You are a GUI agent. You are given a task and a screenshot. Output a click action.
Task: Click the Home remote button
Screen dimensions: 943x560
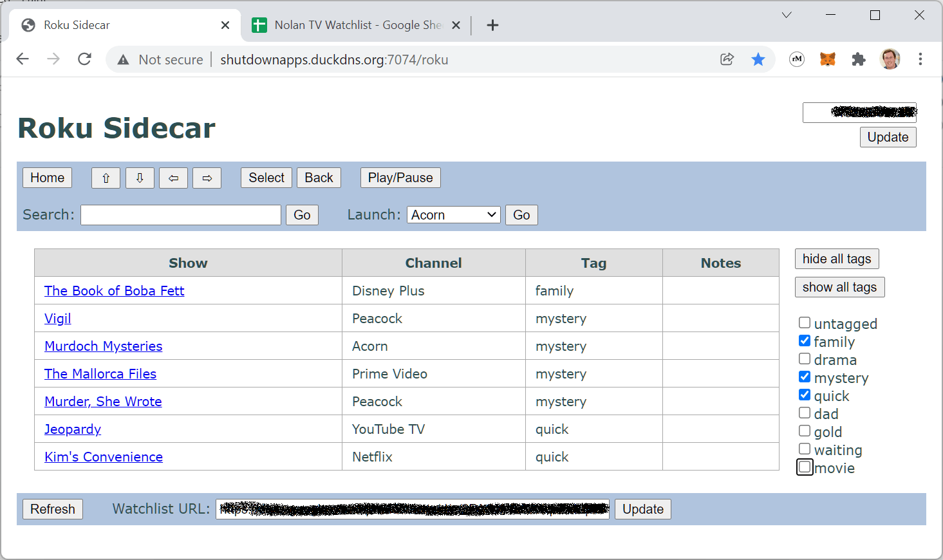(47, 178)
